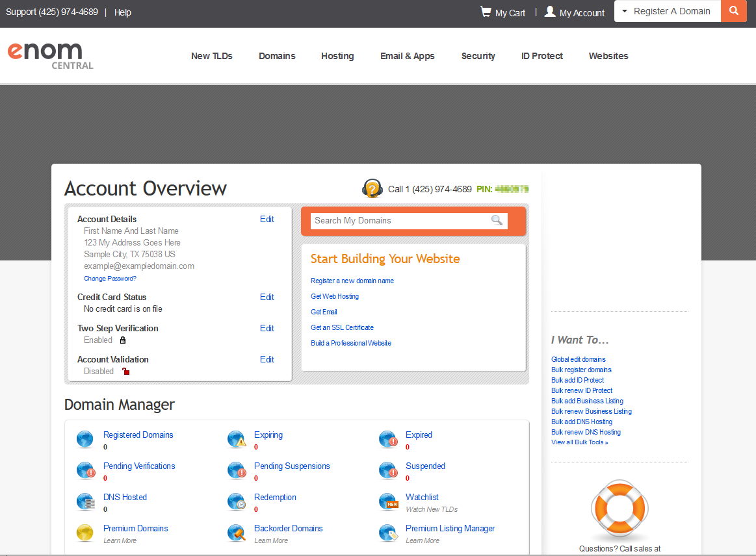756x556 pixels.
Task: Open the Websites menu
Action: pyautogui.click(x=608, y=56)
